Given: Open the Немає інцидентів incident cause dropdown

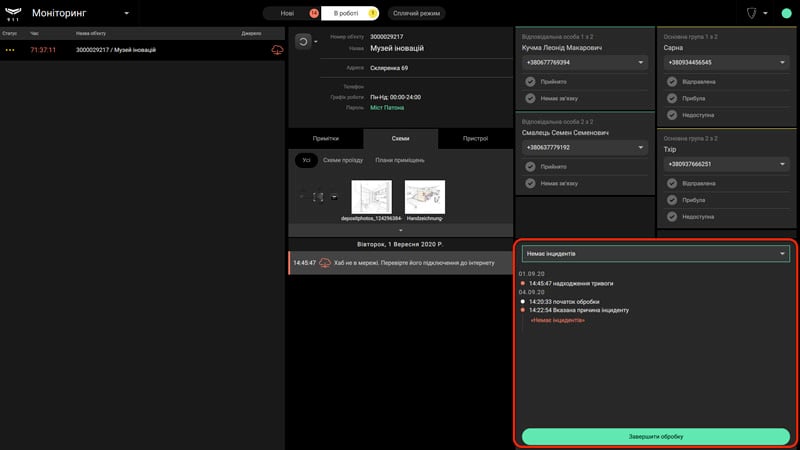Looking at the screenshot, I should coord(656,254).
